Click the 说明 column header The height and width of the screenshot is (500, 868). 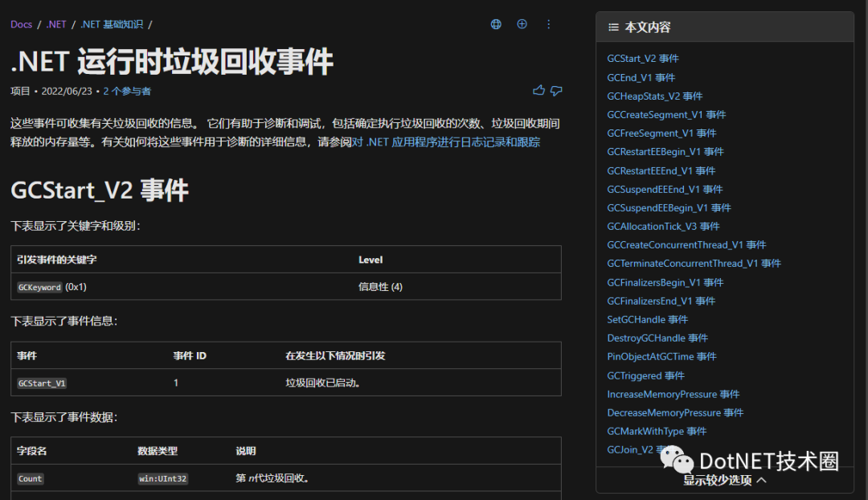245,451
